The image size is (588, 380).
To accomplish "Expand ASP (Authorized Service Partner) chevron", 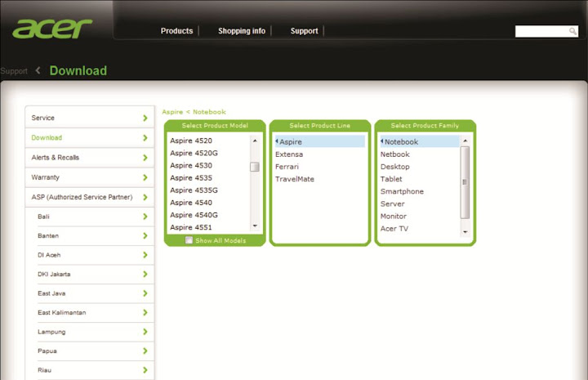I will [x=145, y=197].
